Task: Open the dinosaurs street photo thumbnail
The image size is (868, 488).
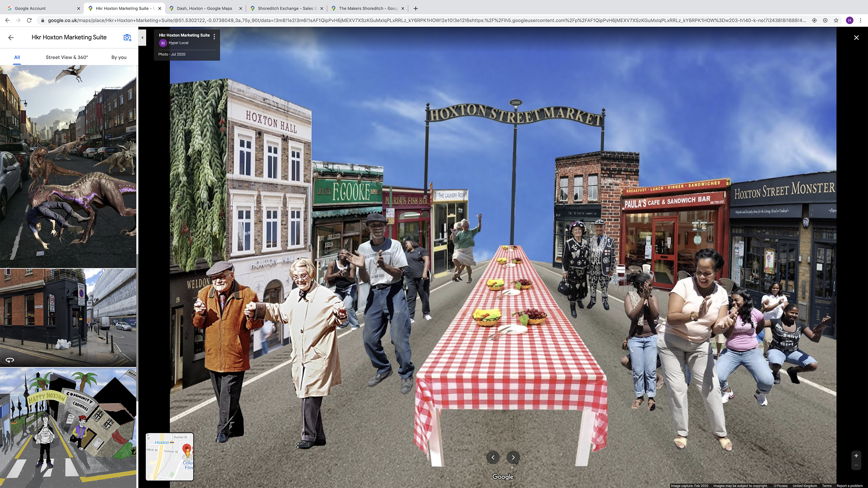Action: tap(68, 166)
